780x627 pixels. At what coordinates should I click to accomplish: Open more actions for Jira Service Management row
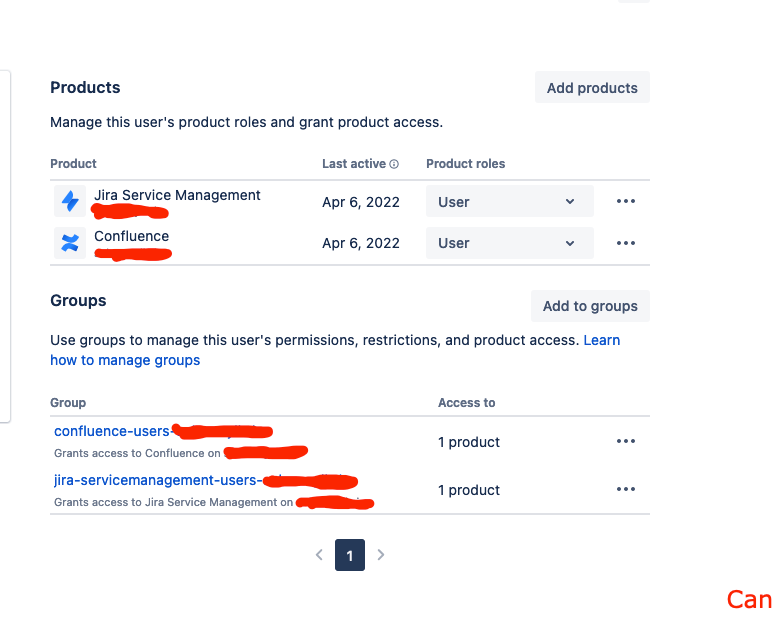point(625,202)
